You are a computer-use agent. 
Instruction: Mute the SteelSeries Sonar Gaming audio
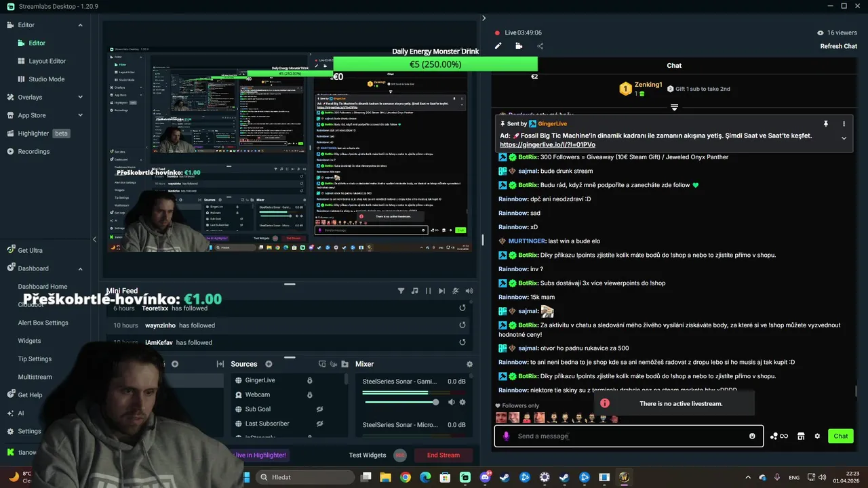[452, 402]
